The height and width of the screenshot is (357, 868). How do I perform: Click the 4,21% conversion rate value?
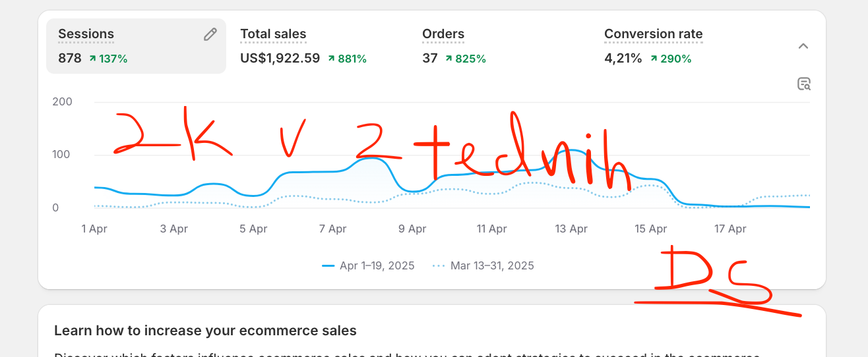[x=623, y=59]
